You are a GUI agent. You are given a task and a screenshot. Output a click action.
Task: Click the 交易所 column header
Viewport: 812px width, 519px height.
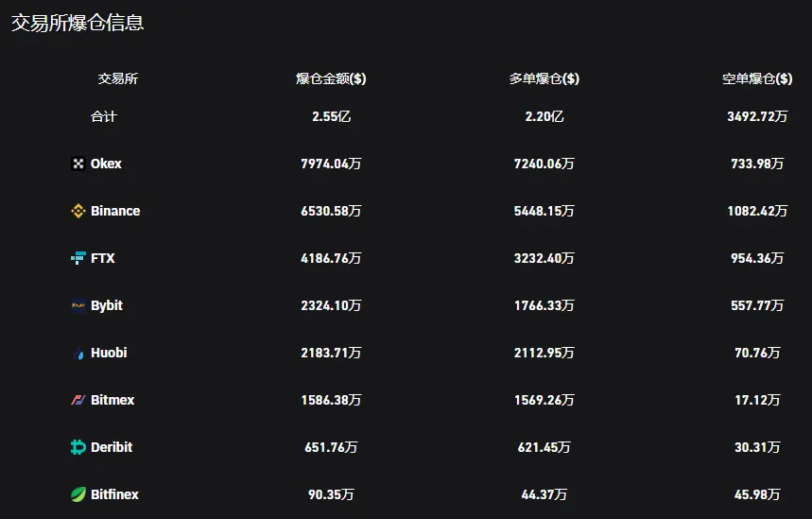click(118, 78)
